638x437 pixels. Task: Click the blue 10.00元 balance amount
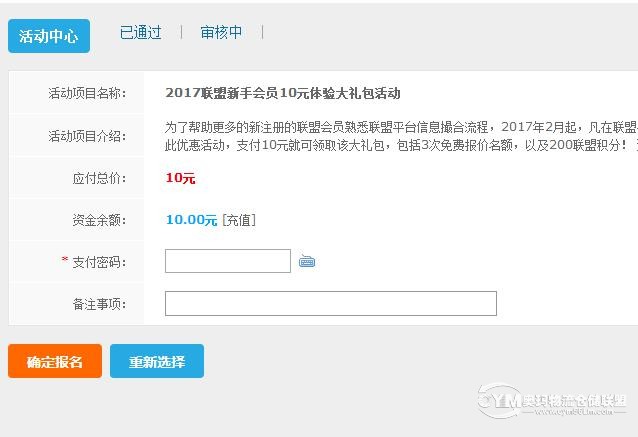[x=191, y=220]
